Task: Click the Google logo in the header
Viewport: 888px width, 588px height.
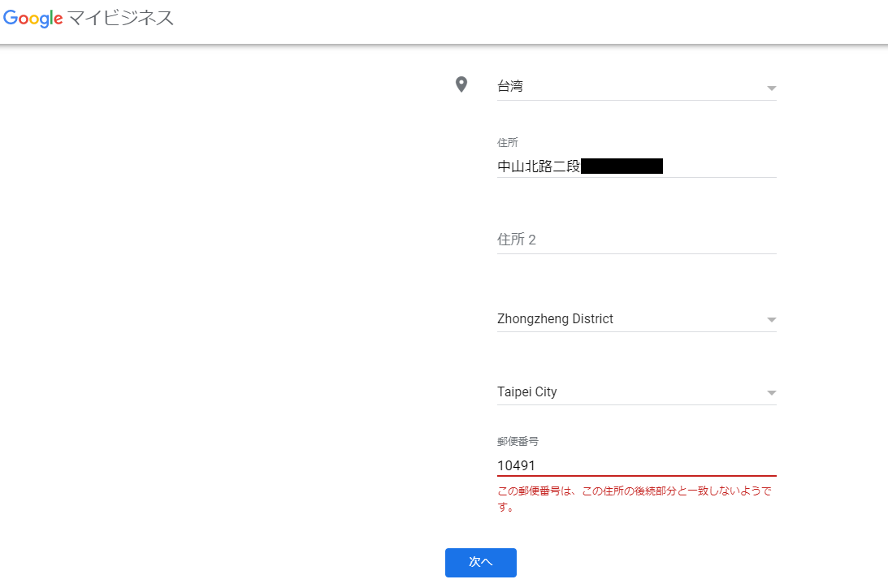Action: tap(32, 18)
